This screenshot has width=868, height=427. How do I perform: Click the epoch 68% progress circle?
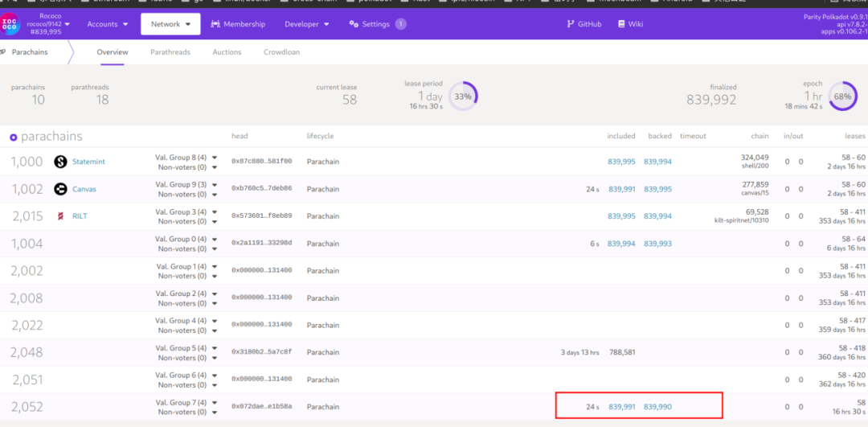842,96
